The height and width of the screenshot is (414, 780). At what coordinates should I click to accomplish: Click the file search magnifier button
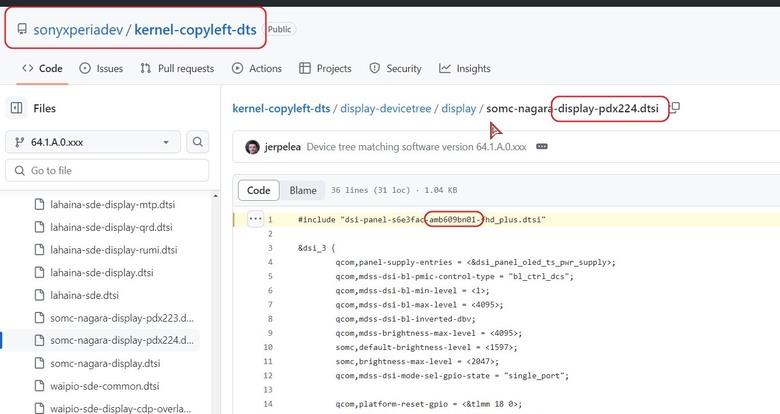point(197,142)
